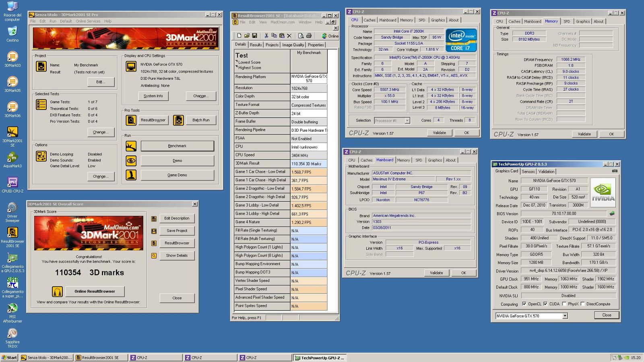Open the AquaMark3 desktop icon
The width and height of the screenshot is (644, 362).
click(x=12, y=159)
